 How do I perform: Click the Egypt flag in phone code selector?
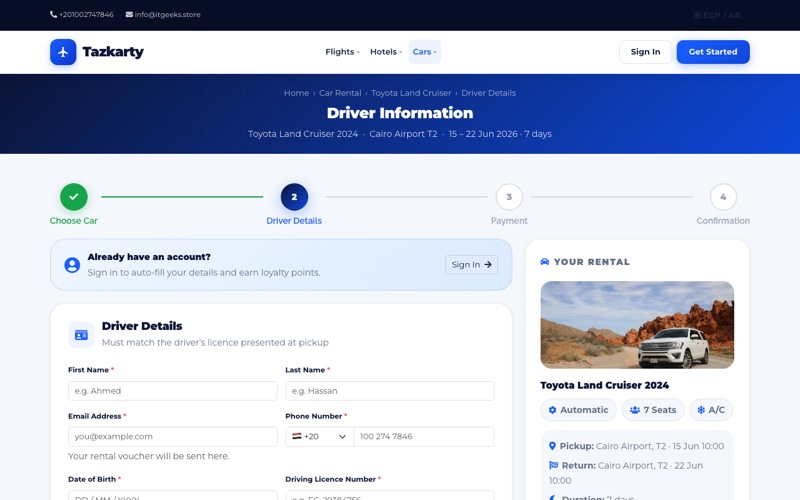[x=296, y=436]
